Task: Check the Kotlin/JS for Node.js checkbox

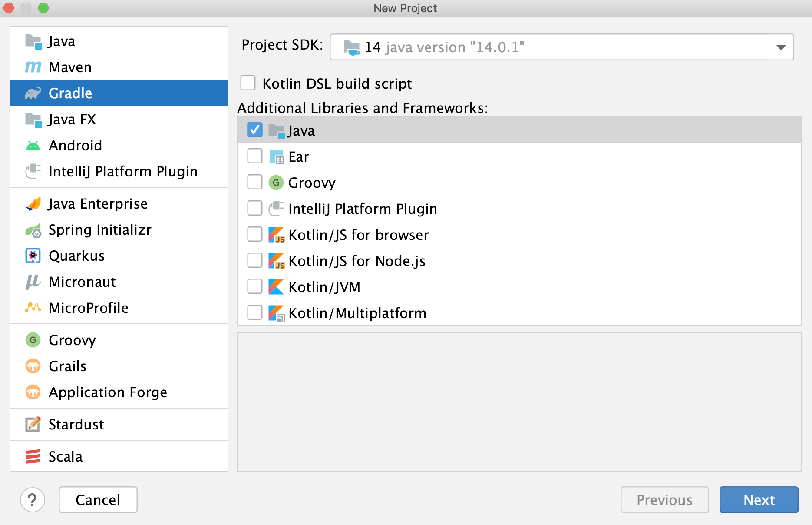Action: point(255,260)
